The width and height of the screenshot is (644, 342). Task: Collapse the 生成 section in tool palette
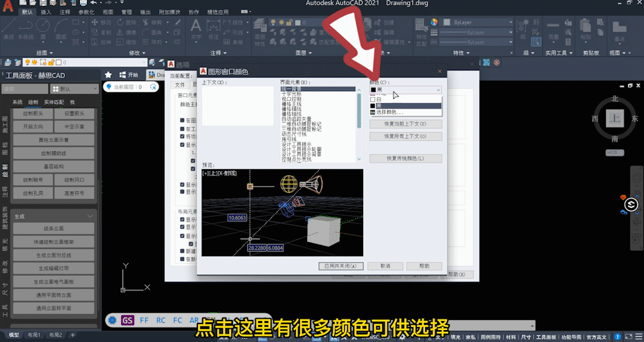tap(90, 216)
